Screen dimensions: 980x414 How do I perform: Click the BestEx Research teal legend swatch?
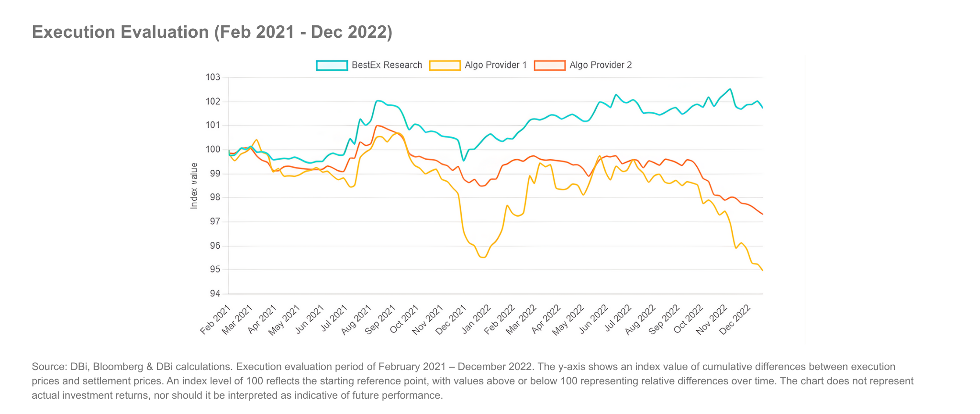point(332,65)
